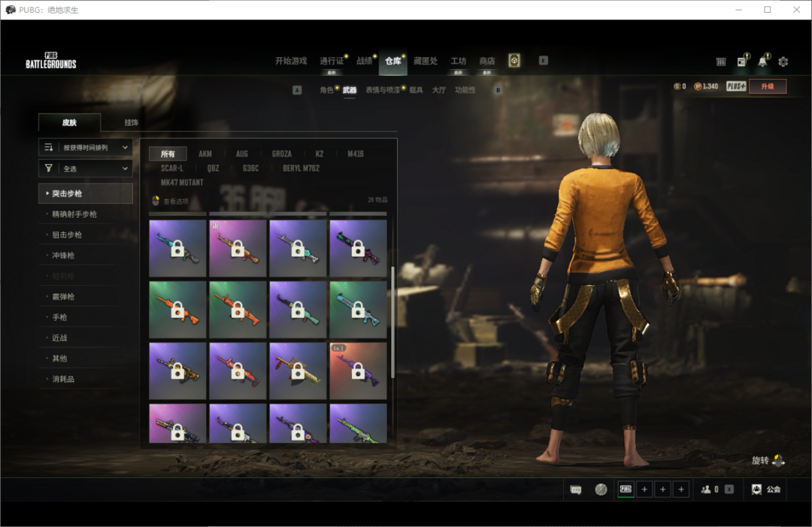Click the first plus team slot

[x=644, y=489]
